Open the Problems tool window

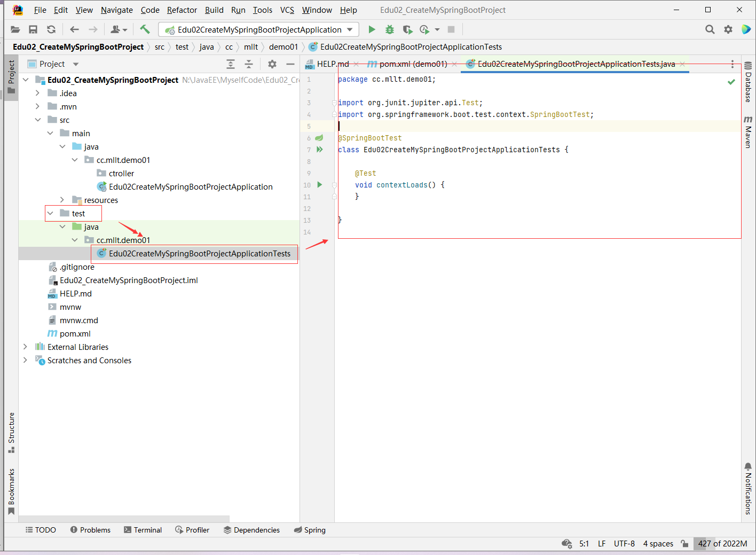pyautogui.click(x=90, y=530)
